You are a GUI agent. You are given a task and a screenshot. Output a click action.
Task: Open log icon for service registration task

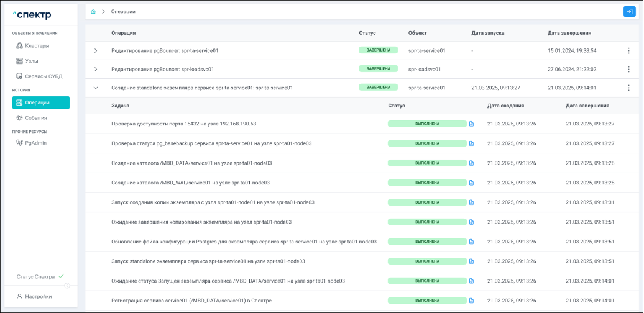click(471, 301)
